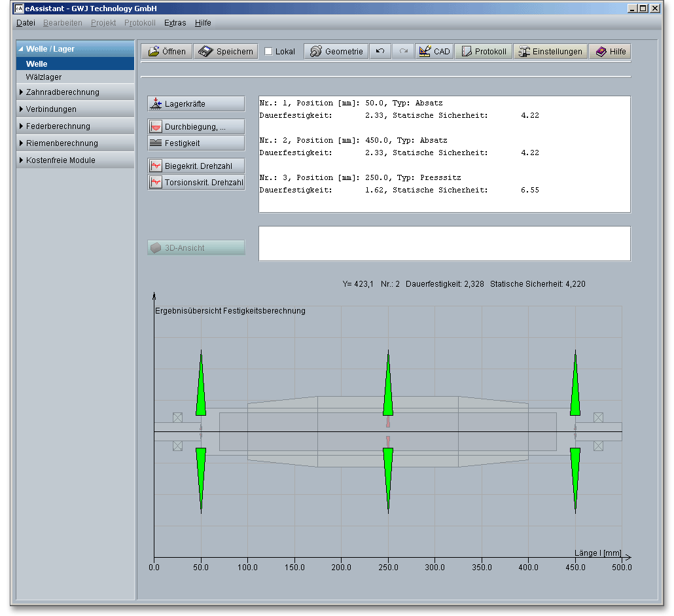
Task: Click the Torsionskrit. Drehzahl button
Action: [x=196, y=183]
